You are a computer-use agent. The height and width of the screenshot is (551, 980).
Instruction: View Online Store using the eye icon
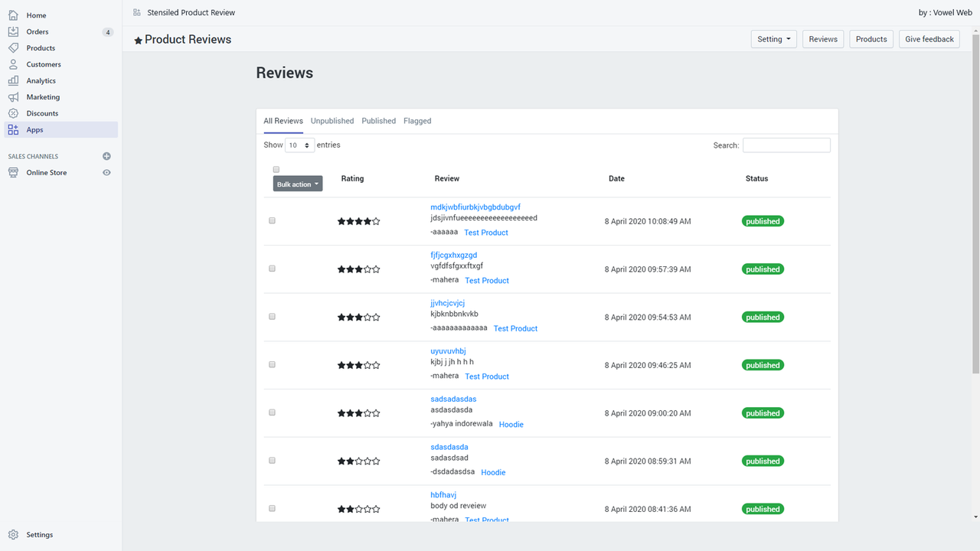[x=106, y=173]
